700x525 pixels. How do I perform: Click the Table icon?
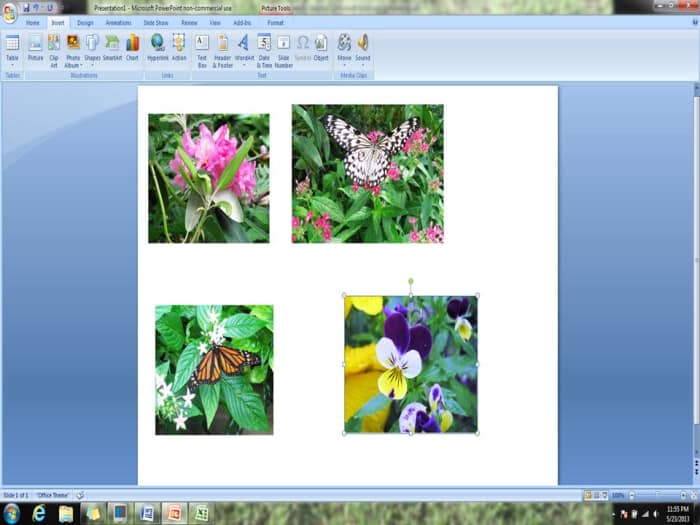click(12, 42)
